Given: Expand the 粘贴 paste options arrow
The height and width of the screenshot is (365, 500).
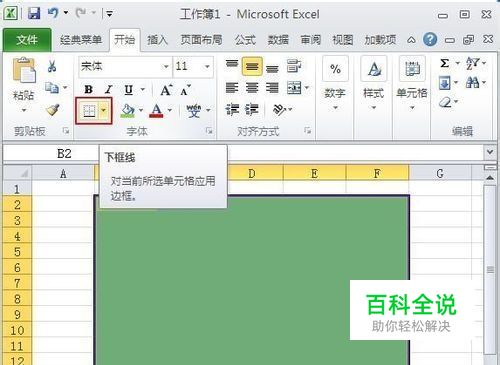Looking at the screenshot, I should tap(24, 110).
